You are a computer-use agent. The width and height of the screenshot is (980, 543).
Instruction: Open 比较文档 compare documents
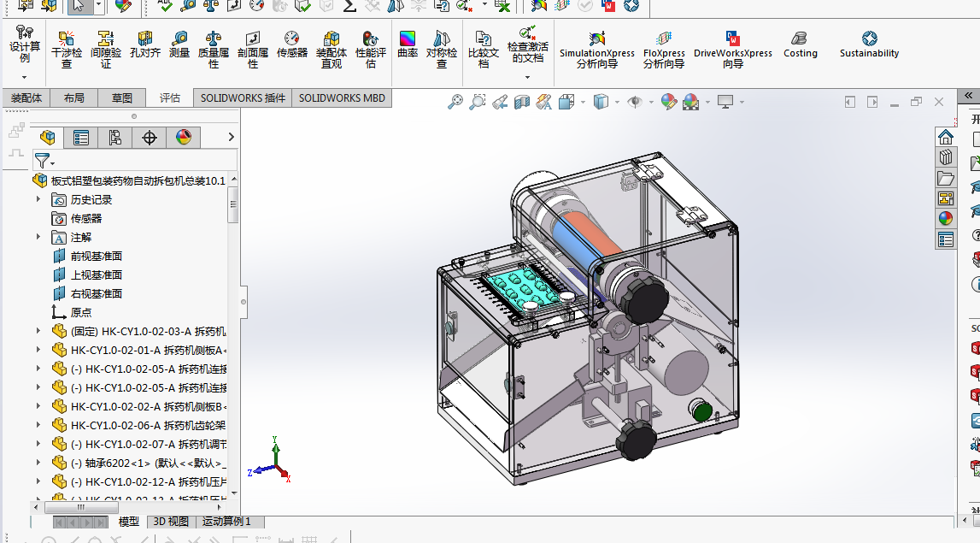click(x=483, y=50)
